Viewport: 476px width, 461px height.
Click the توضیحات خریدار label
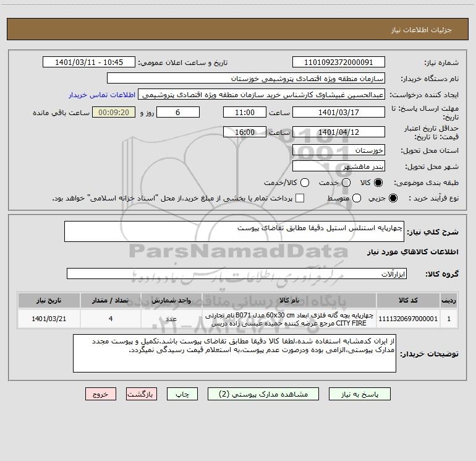click(429, 354)
